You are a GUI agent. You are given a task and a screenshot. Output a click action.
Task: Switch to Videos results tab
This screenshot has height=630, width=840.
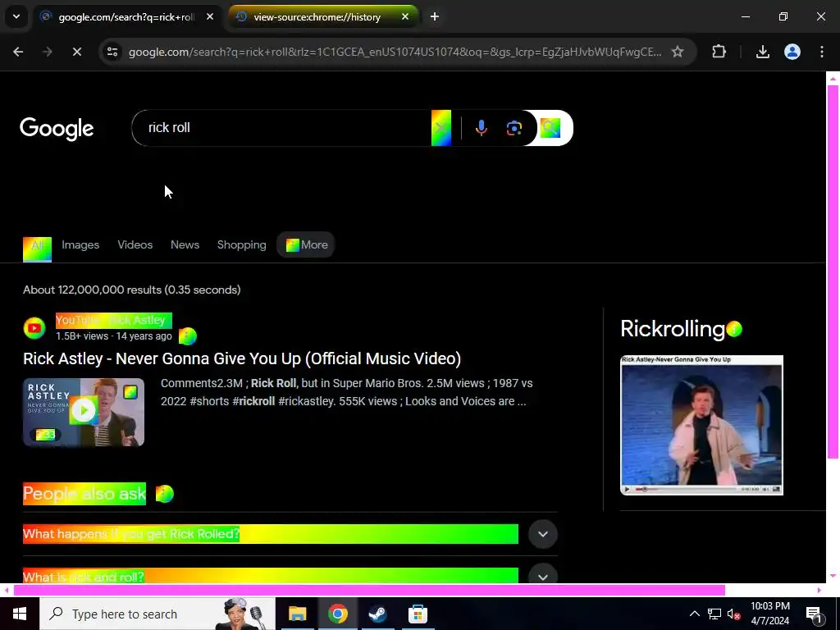tap(135, 244)
